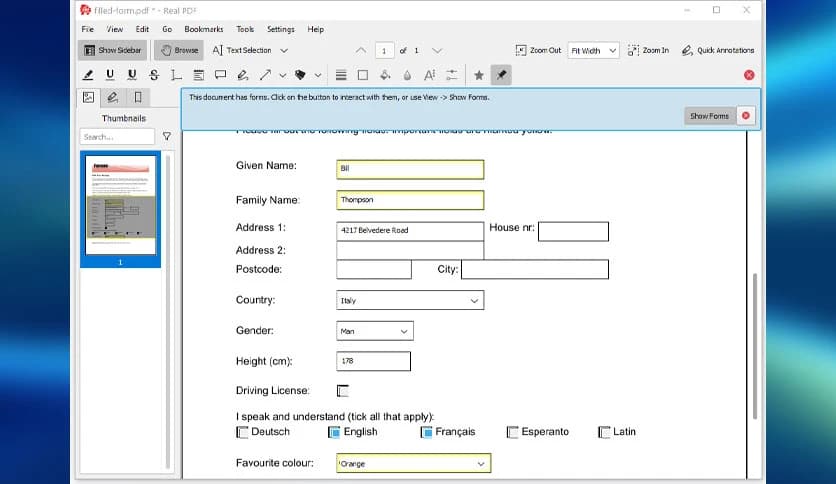Click the Family Name field

pyautogui.click(x=410, y=200)
